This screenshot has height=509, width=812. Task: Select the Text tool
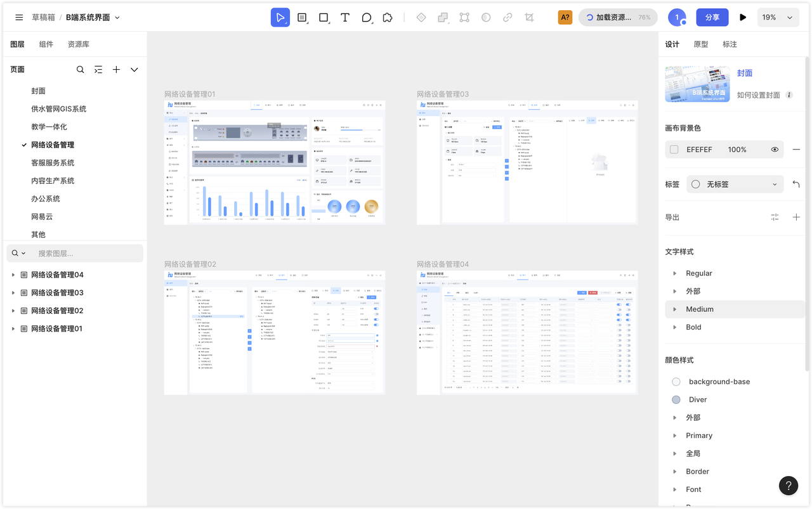point(345,18)
